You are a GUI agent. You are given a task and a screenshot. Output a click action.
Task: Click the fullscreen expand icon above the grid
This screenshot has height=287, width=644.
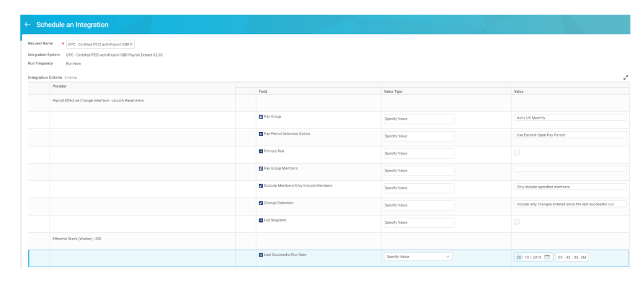tap(626, 78)
